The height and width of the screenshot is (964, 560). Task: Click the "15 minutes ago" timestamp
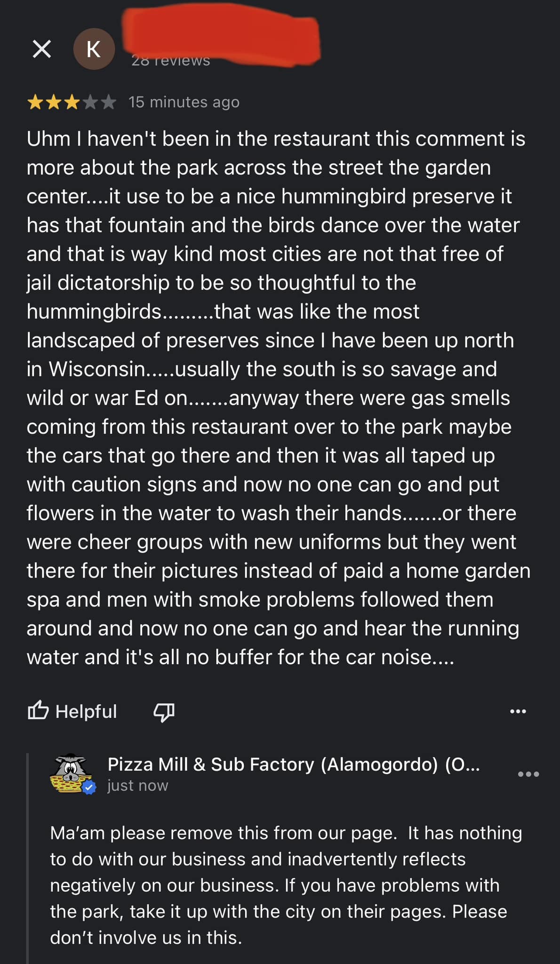point(184,102)
